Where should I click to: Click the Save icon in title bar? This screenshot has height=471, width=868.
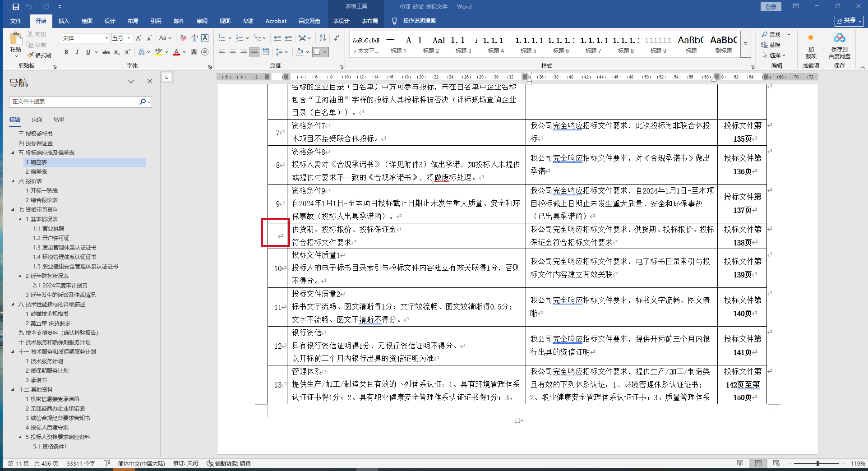(x=15, y=7)
